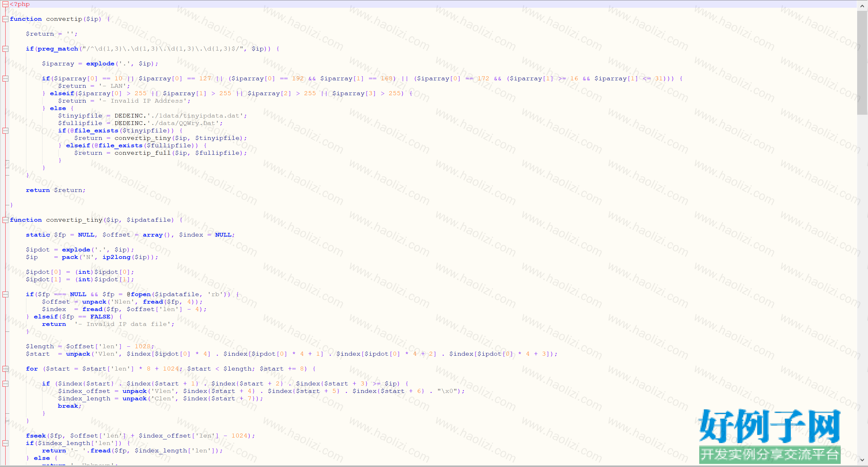Viewport: 868px width, 467px height.
Task: Click the return '- '.fread($fp line
Action: (x=132, y=451)
